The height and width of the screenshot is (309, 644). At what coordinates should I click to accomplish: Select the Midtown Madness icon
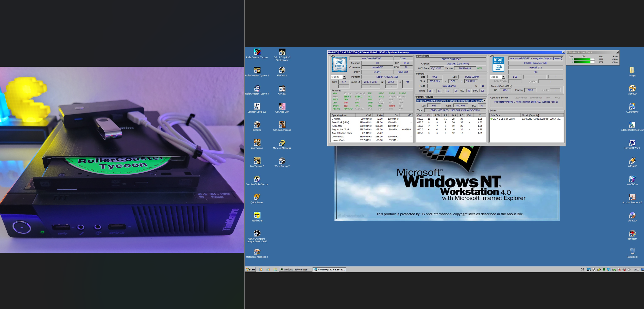coord(282,144)
